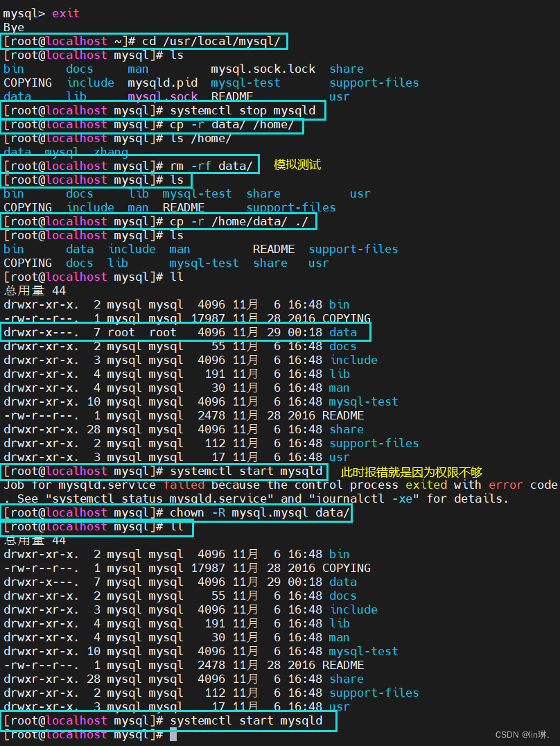This screenshot has height=746, width=560.
Task: Click the data directory row owned by root
Action: pos(184,332)
